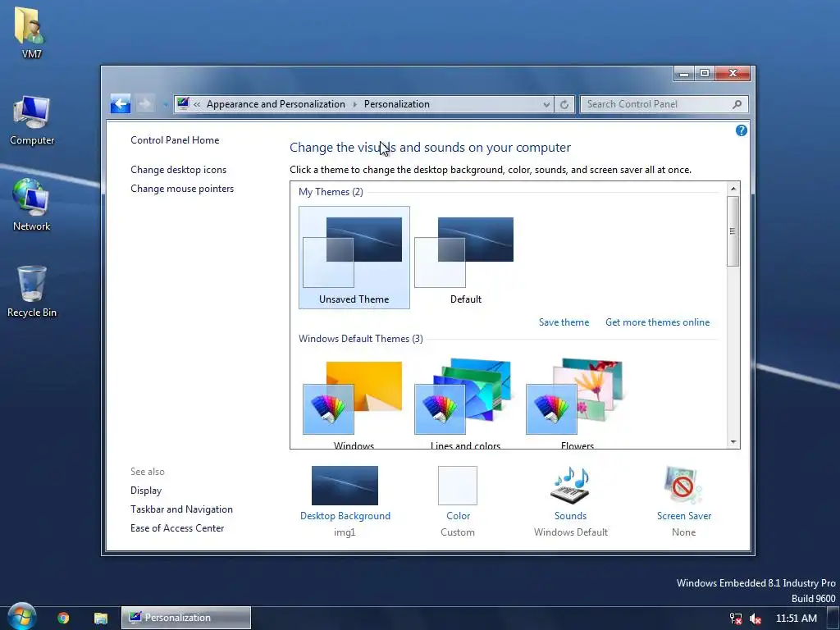840x630 pixels.
Task: Click the Control Panel icon in address bar
Action: [183, 103]
